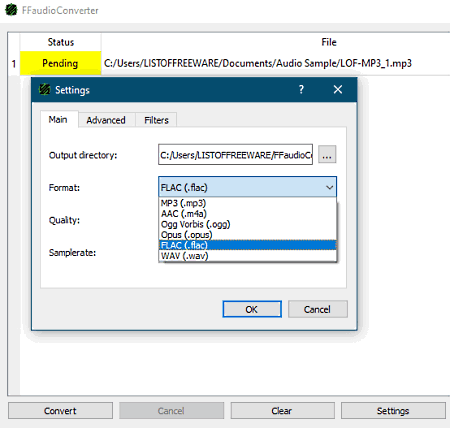Collapse the Format combo box arrow
Screen dimensions: 450x428
click(x=329, y=187)
